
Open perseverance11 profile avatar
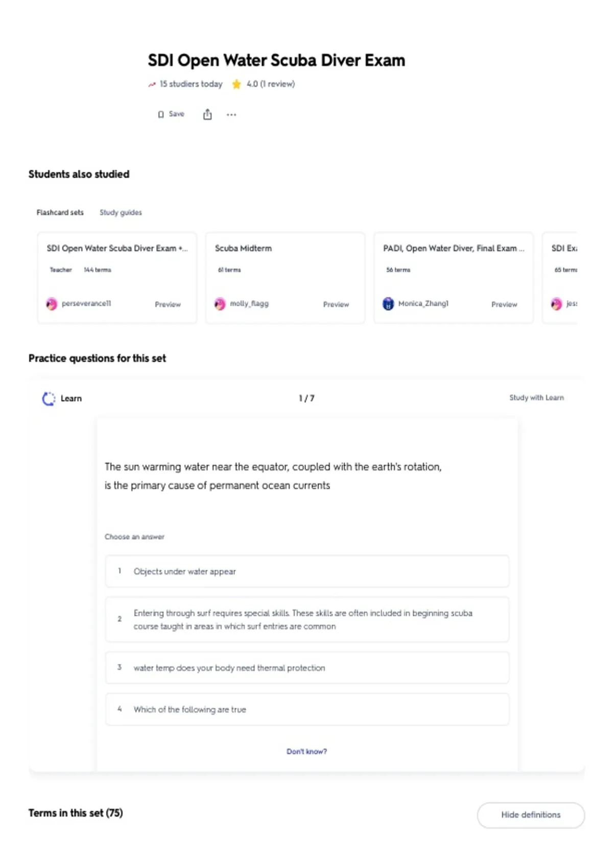[x=52, y=304]
